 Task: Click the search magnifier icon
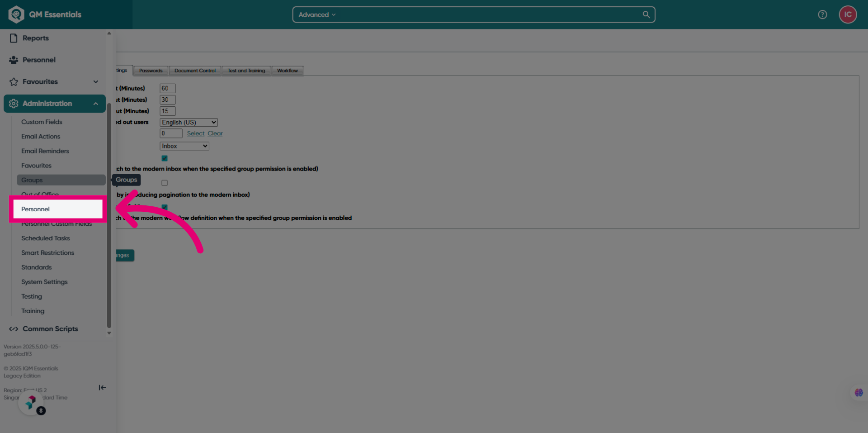point(646,14)
